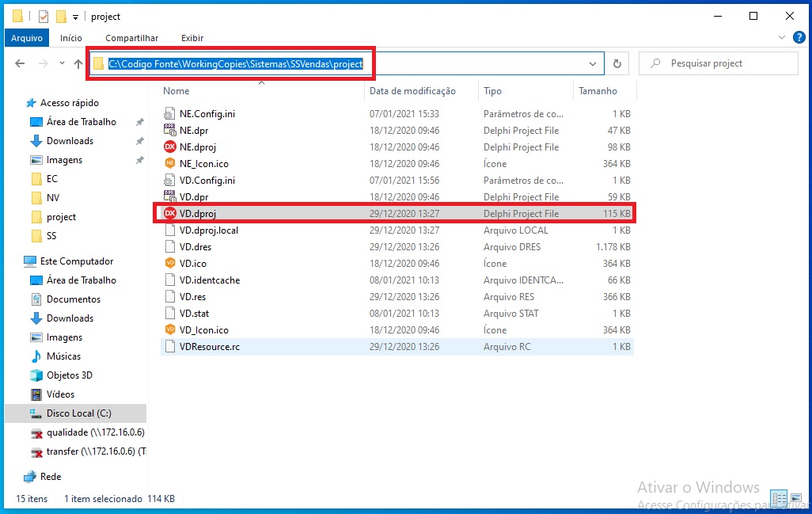Screen dimensions: 812x514
Task: Click the VD.dpr Delphi project icon
Action: click(x=169, y=197)
